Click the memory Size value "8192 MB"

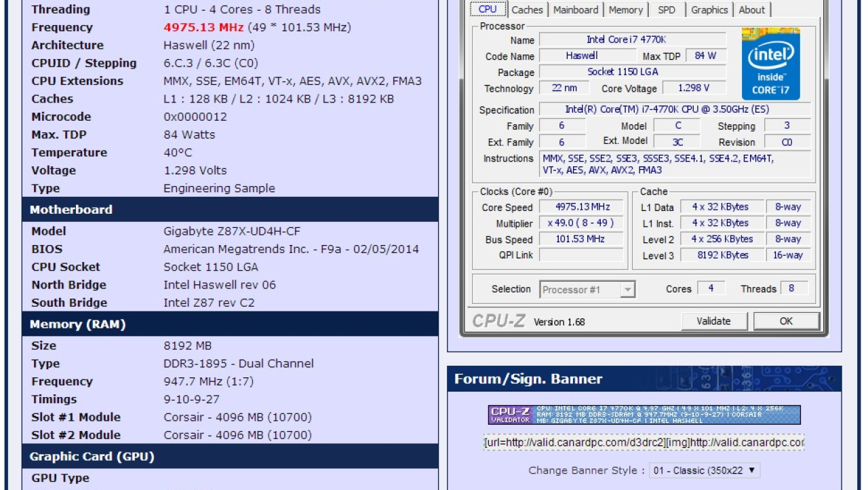(187, 346)
